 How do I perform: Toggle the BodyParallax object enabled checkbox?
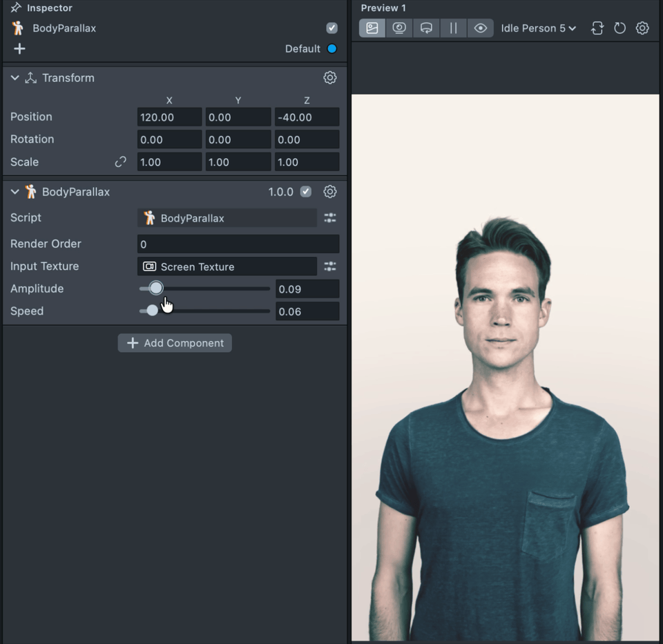point(331,28)
